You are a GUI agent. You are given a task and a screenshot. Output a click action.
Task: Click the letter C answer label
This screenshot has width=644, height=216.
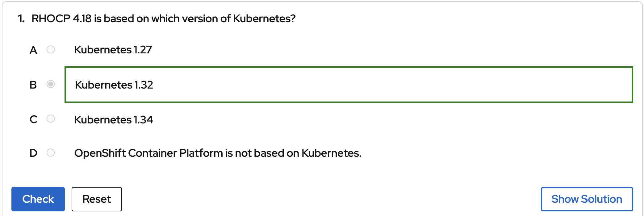pyautogui.click(x=33, y=119)
